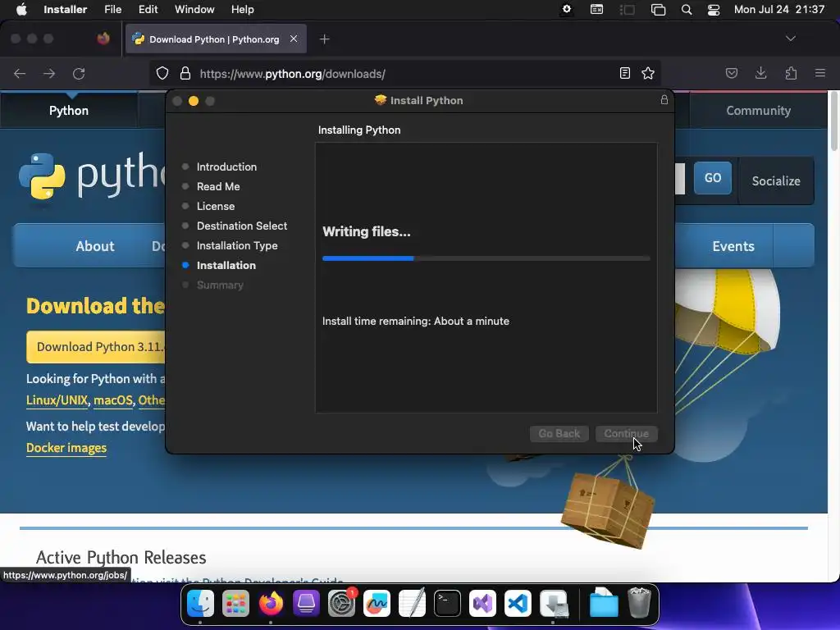This screenshot has width=840, height=630.
Task: Click the Writing files progress bar
Action: [486, 258]
